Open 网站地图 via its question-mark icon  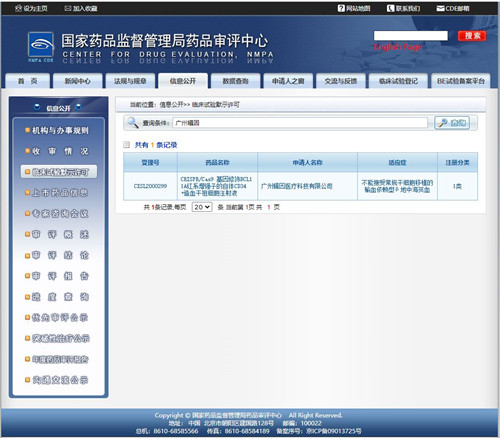point(341,8)
